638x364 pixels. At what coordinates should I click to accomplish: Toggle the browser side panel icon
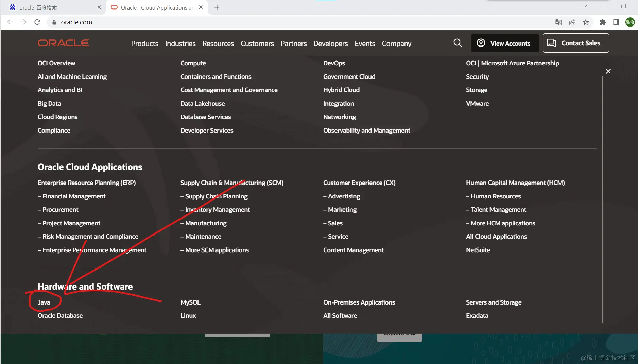click(616, 22)
